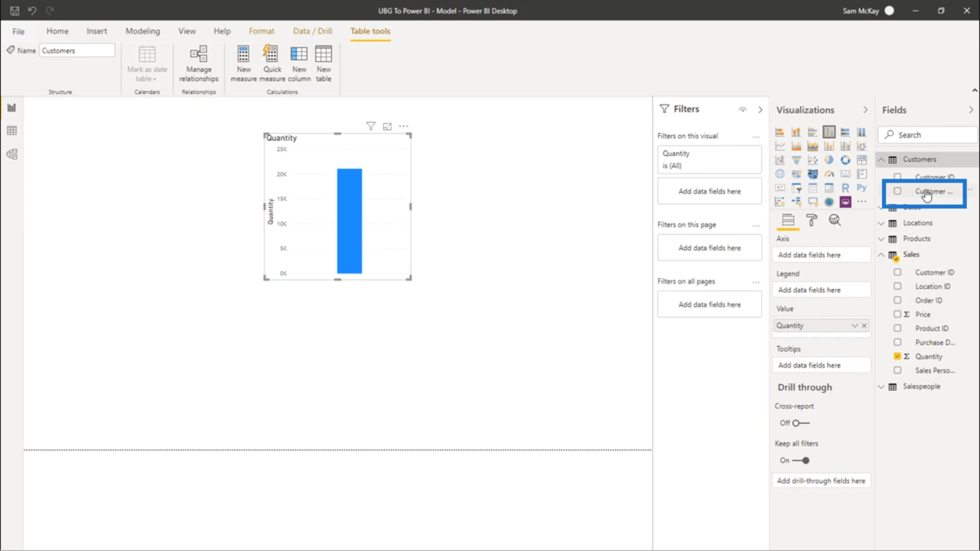Switch to Data view in sidebar
The width and height of the screenshot is (980, 551).
coord(12,131)
